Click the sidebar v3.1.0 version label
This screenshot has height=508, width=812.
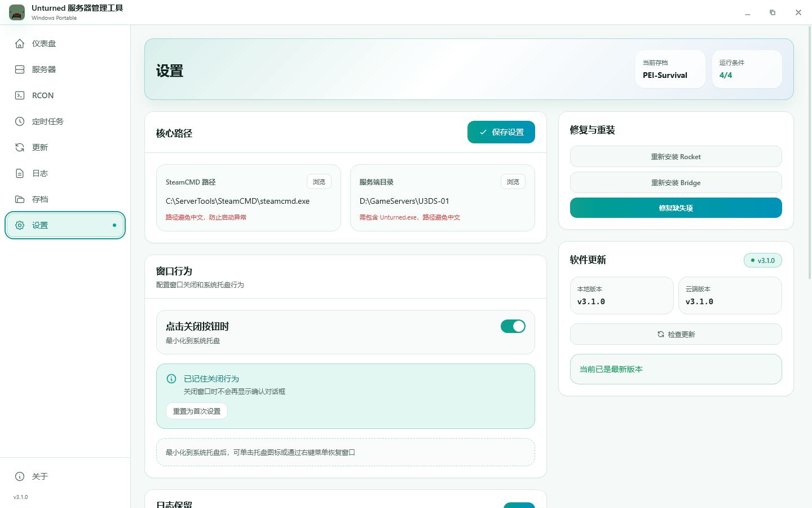click(x=21, y=497)
